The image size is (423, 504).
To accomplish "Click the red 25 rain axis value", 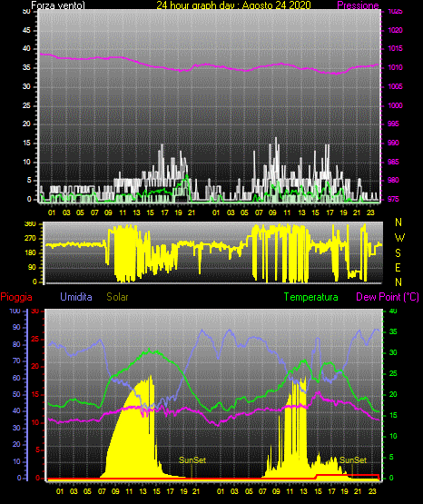I will click(x=35, y=339).
